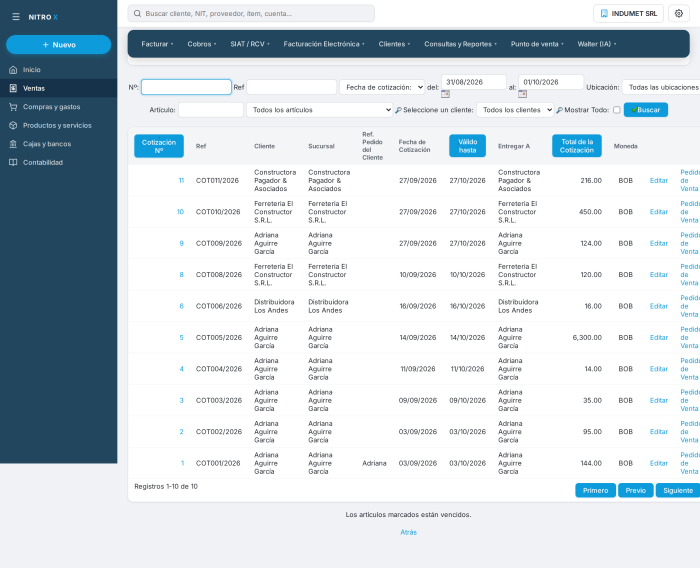Expand the Facturación Electrónica menu
The height and width of the screenshot is (568, 700).
[324, 44]
